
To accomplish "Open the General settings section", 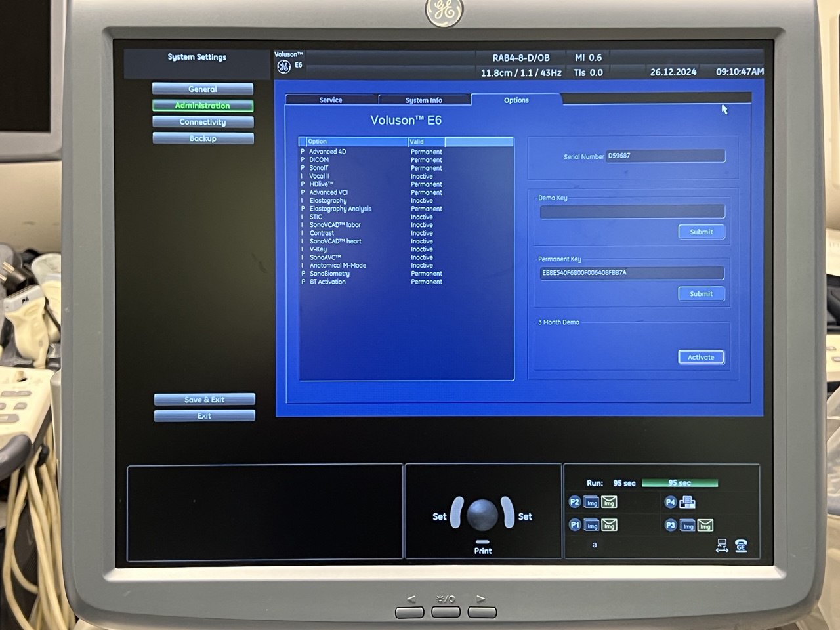I will coord(203,89).
